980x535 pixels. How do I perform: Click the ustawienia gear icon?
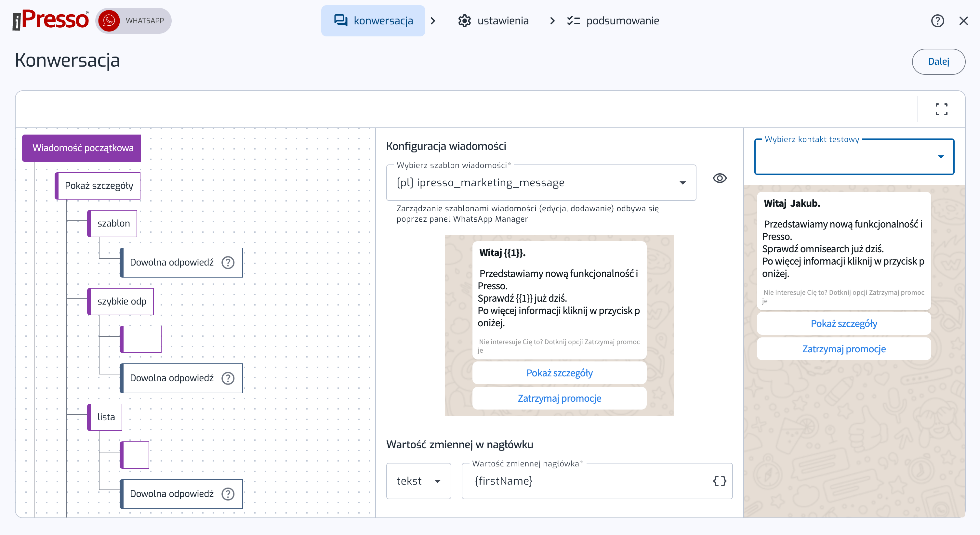pos(465,21)
